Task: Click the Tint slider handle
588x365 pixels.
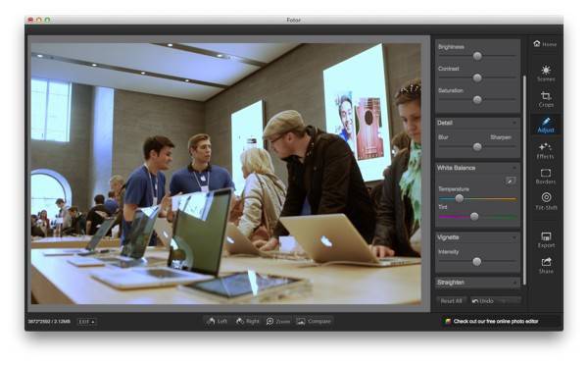Action: (474, 216)
